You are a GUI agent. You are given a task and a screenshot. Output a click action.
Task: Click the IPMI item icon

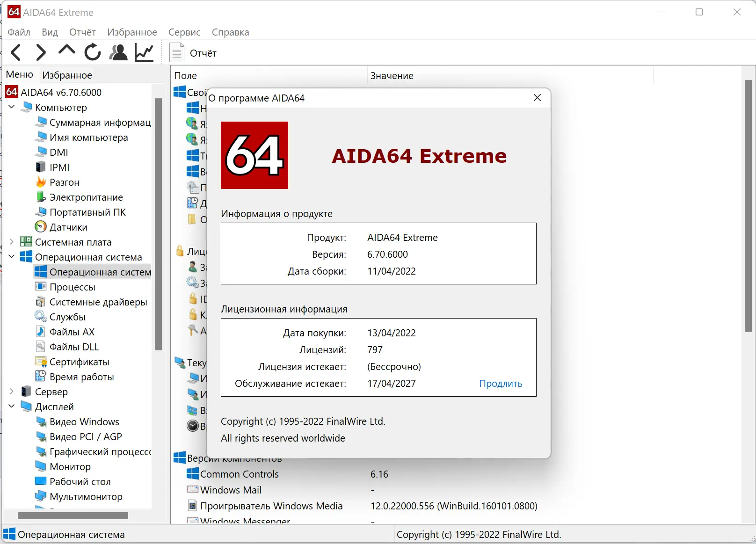click(x=41, y=167)
